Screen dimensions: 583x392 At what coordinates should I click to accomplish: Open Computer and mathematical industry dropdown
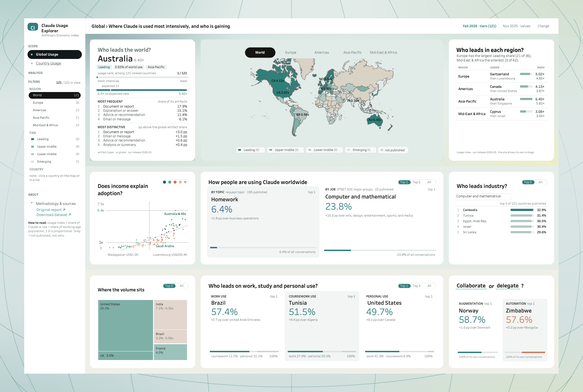[x=483, y=196]
